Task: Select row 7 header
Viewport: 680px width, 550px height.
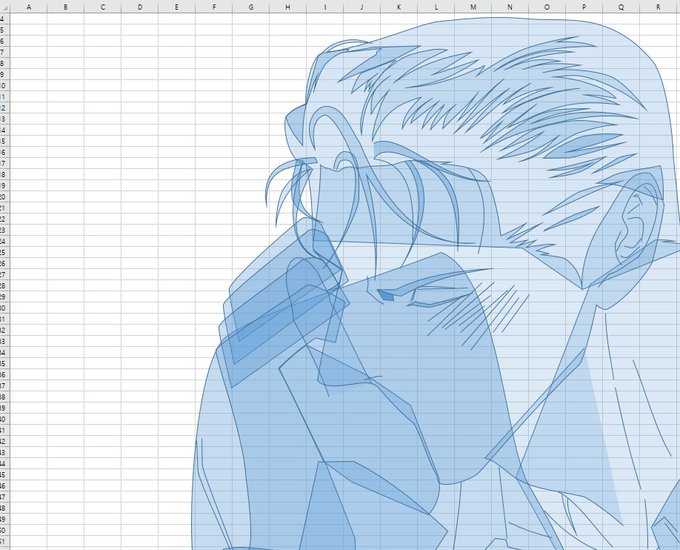Action: [x=5, y=52]
